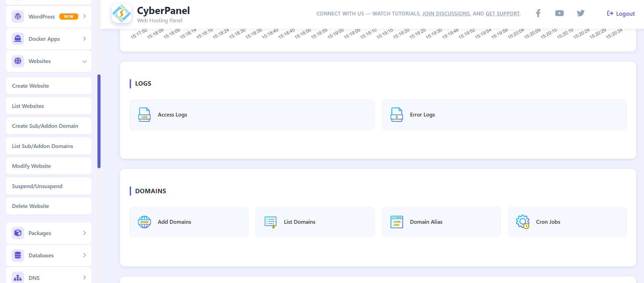Screen dimensions: 644x283
Task: Expand the Packages chevron
Action: tap(84, 233)
